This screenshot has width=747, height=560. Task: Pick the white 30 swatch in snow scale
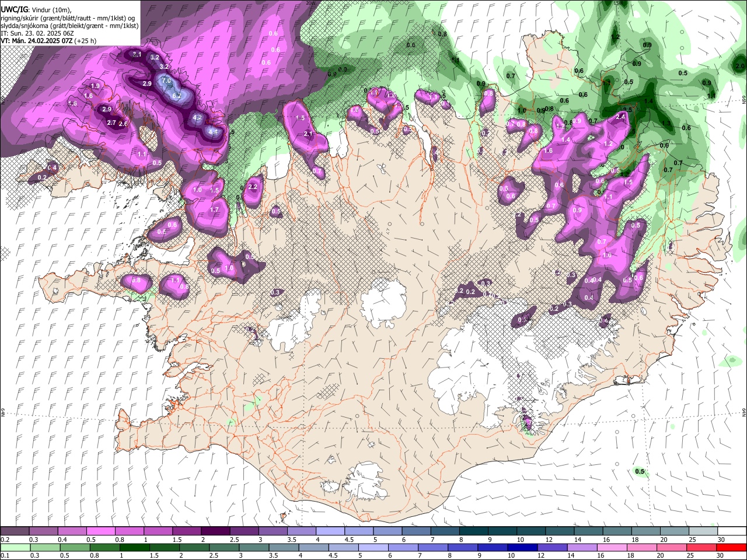732,531
